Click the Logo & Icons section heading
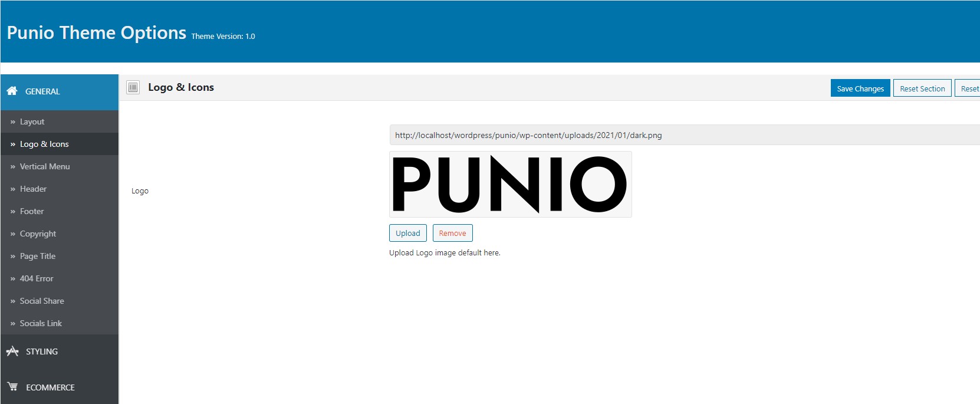Screen dimensions: 980x404 [x=181, y=87]
